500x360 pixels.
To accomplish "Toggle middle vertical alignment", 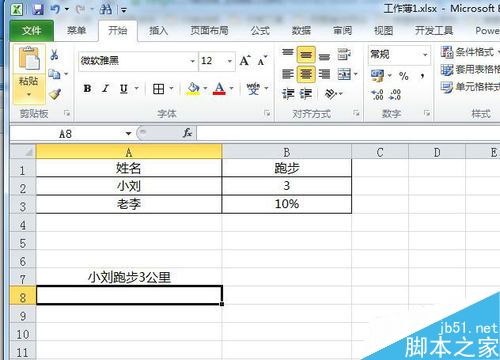I will pos(306,55).
